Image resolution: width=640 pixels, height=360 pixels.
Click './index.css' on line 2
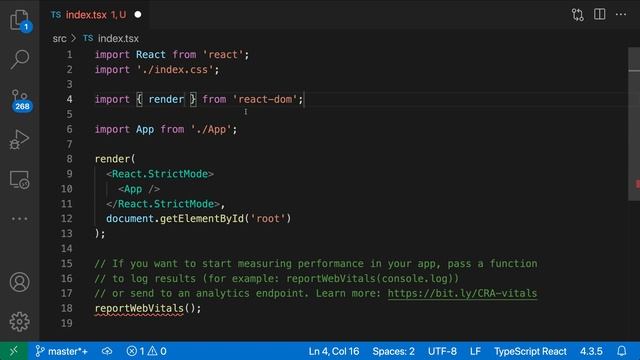point(175,70)
